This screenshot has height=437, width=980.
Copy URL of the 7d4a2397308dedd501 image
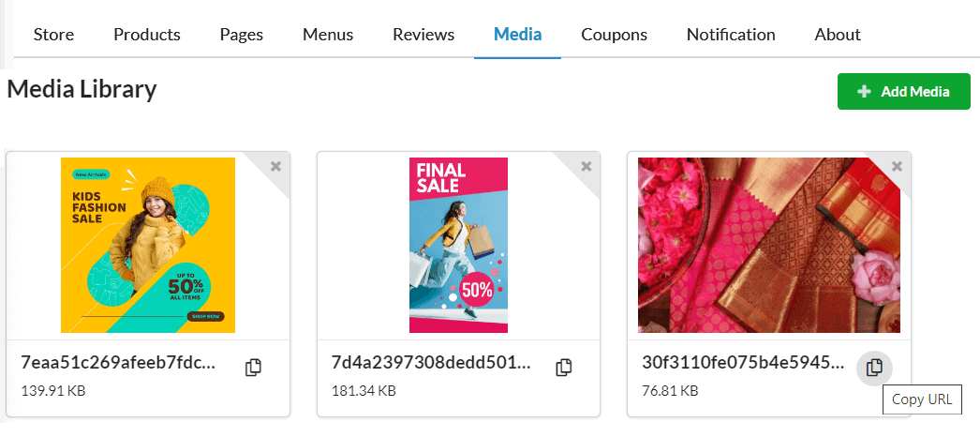(x=564, y=368)
